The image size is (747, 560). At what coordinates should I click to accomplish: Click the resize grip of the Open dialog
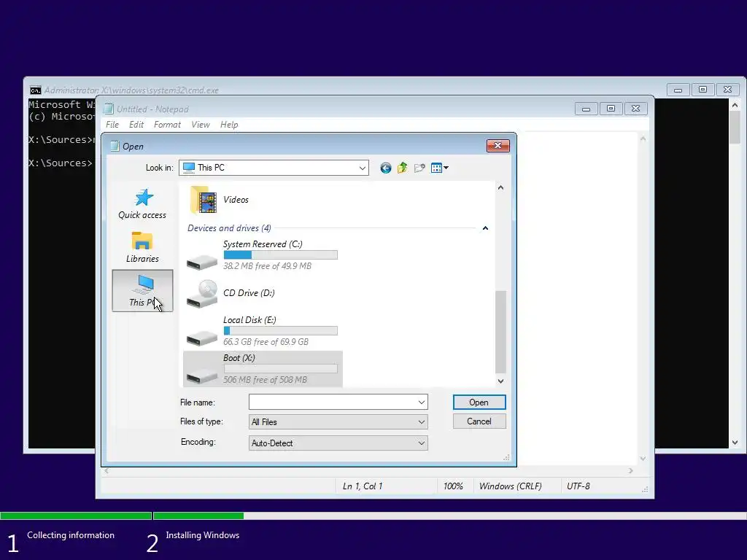506,458
